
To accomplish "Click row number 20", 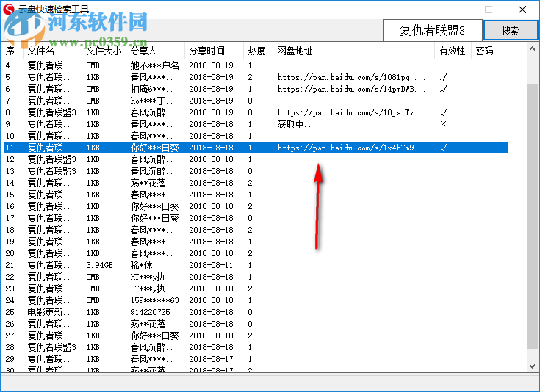I will pos(10,253).
